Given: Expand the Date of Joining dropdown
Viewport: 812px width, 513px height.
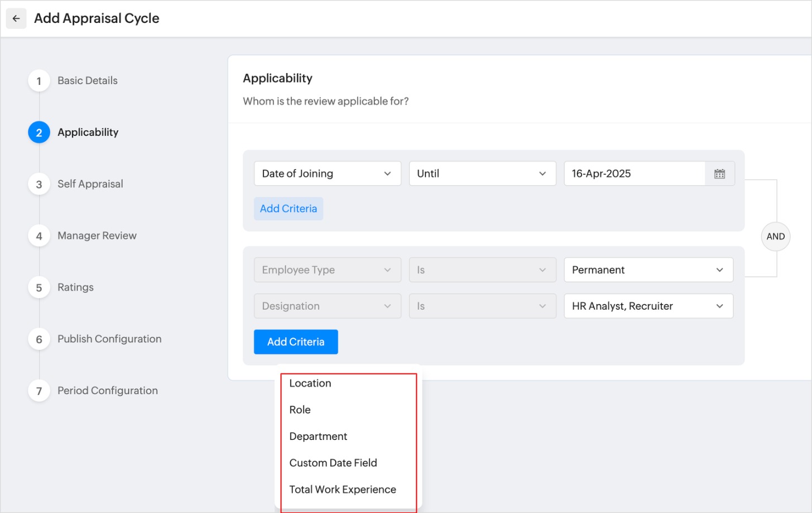Looking at the screenshot, I should click(327, 174).
